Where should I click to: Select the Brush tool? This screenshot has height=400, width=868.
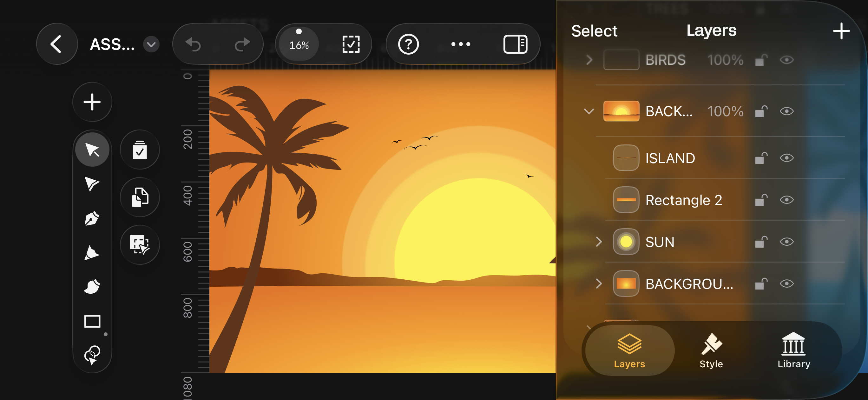92,287
